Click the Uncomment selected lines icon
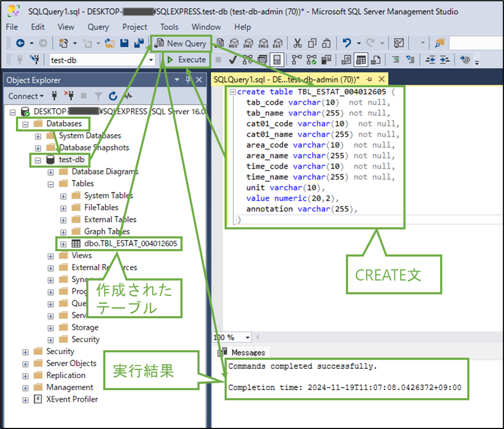Image resolution: width=504 pixels, height=429 pixels. 410,60
